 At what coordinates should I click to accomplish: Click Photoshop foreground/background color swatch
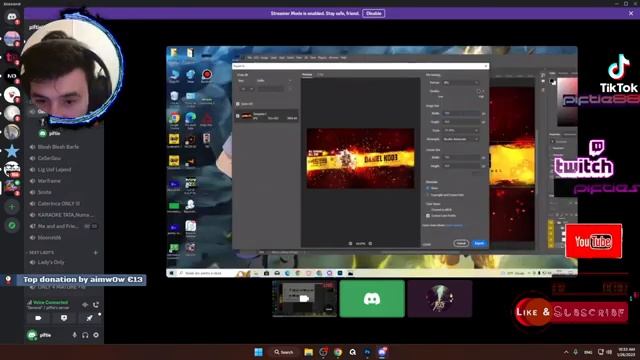[553, 82]
